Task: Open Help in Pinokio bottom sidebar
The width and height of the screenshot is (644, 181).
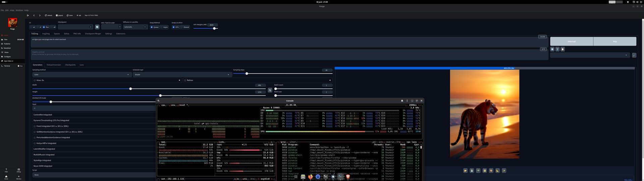Action: (6, 170)
